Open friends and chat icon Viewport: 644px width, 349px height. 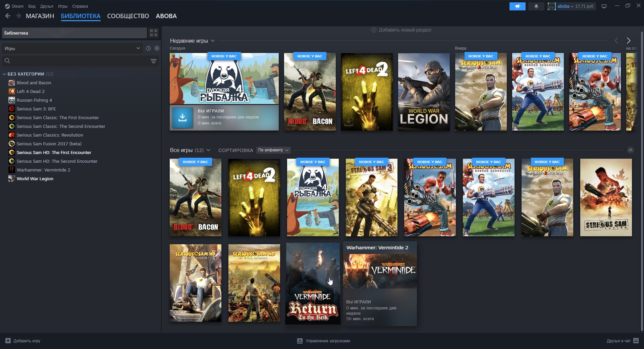click(636, 341)
